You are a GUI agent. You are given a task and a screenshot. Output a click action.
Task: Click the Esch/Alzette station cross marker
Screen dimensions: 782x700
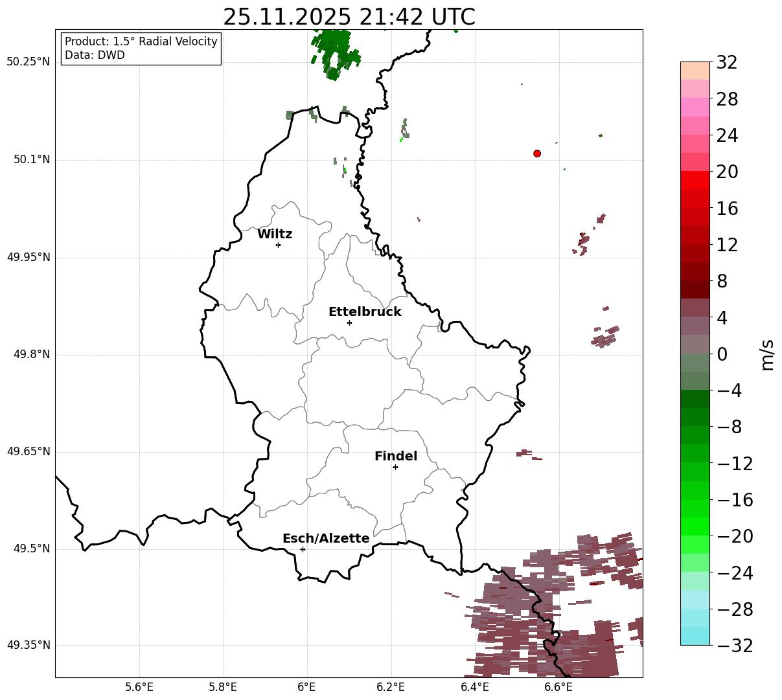(303, 549)
